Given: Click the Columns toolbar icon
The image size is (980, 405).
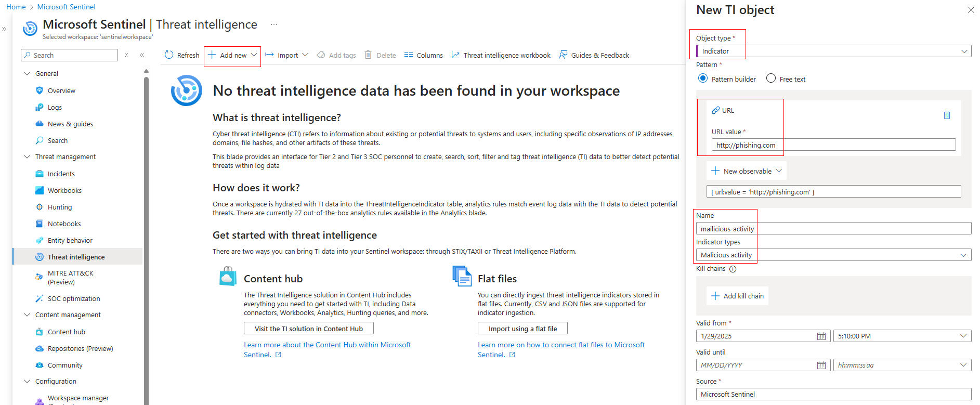Looking at the screenshot, I should click(409, 55).
